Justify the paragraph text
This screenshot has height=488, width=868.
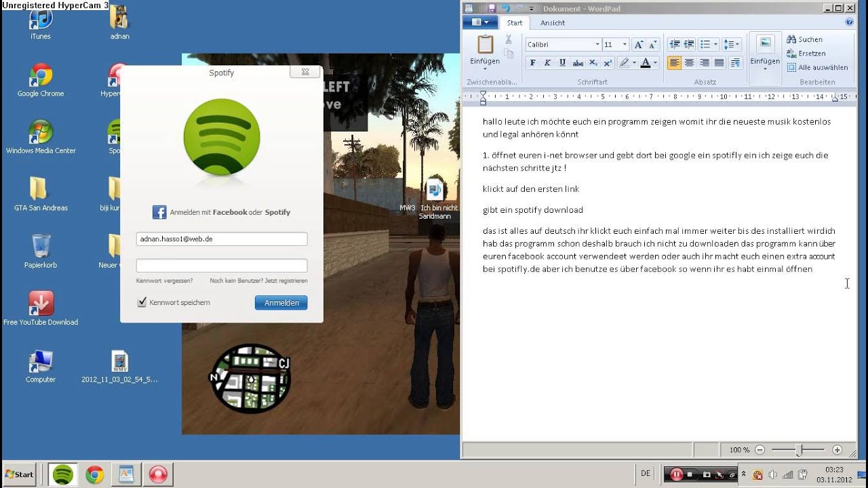[719, 63]
